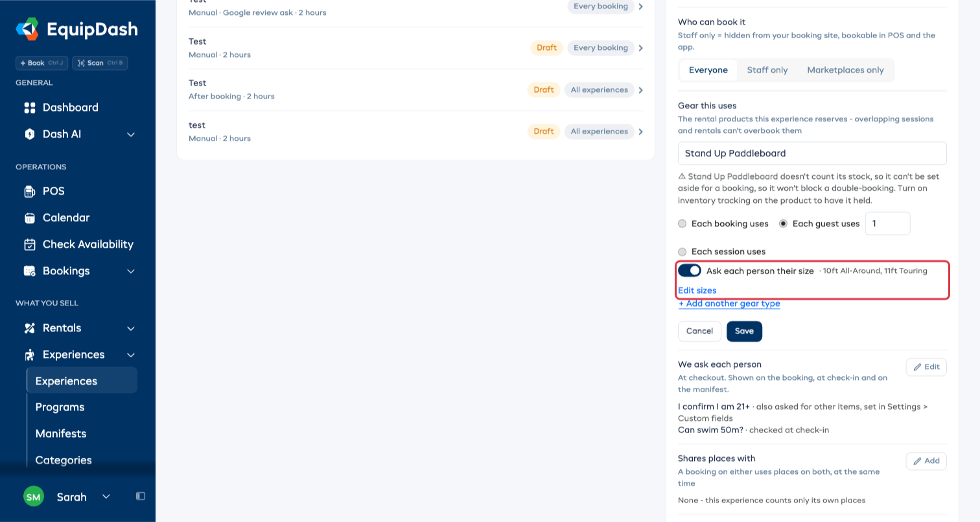
Task: Click the Stand Up Paddleboard gear field
Action: [x=812, y=154]
